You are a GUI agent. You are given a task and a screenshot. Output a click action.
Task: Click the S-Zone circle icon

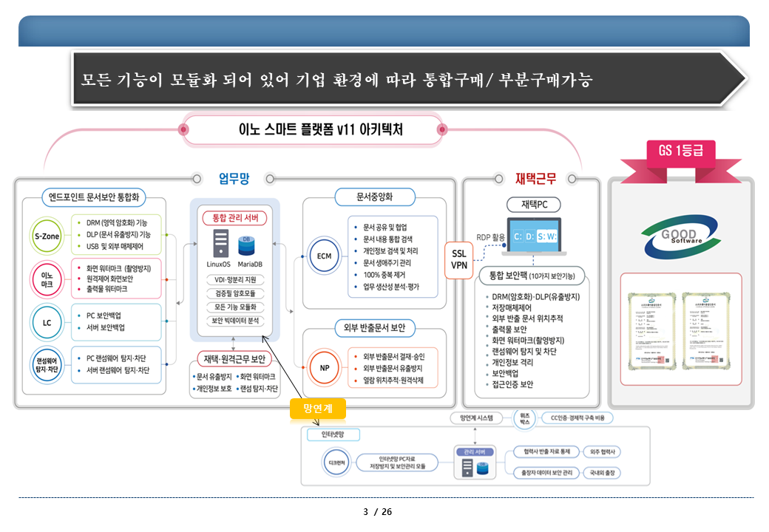pyautogui.click(x=47, y=235)
